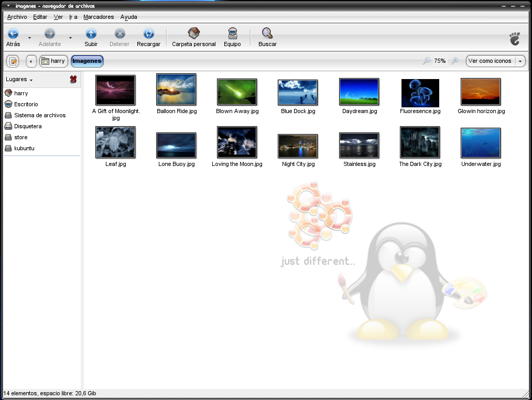Select Loving the Moon.jpg thumbnail

click(237, 142)
